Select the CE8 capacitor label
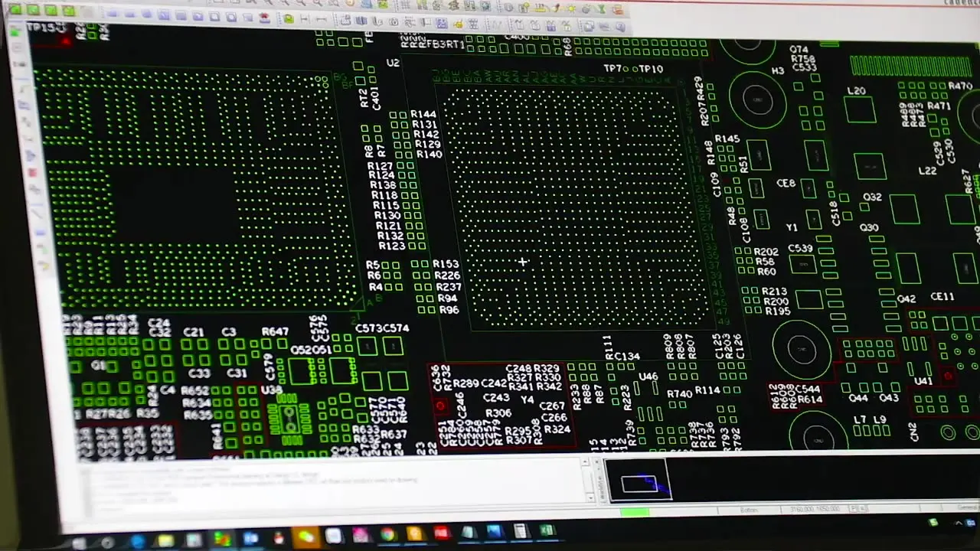 (x=786, y=184)
